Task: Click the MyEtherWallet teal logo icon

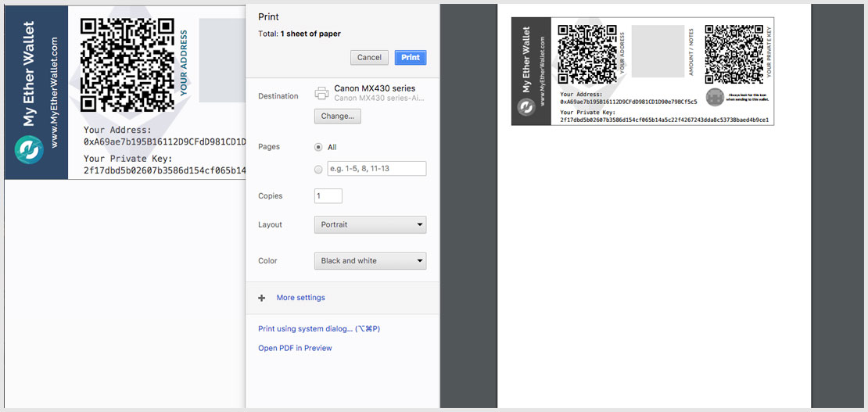Action: pyautogui.click(x=29, y=149)
